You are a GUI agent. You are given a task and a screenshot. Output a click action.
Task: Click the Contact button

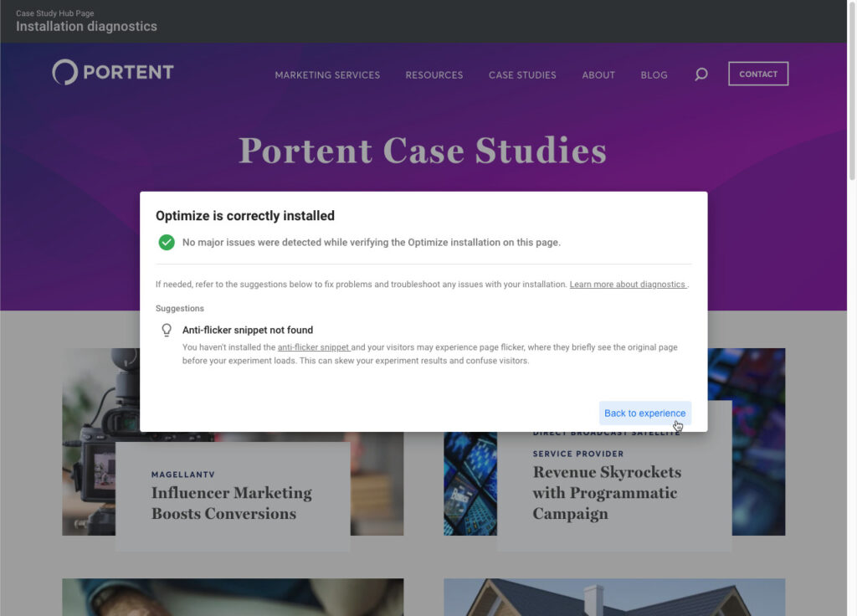pos(757,74)
